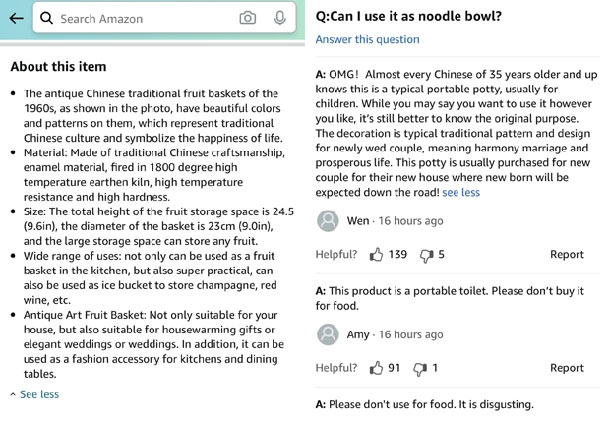Open the noodle bowl question title
This screenshot has height=422, width=610.
pos(408,16)
